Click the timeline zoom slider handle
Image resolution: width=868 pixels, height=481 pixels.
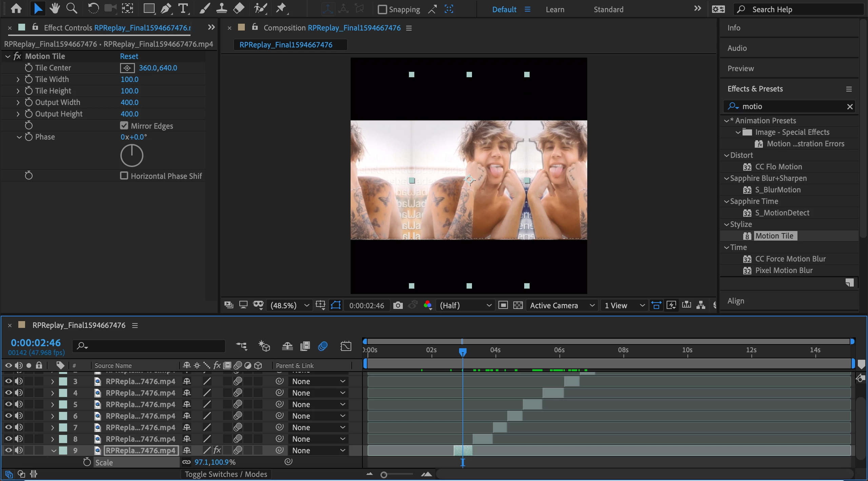click(x=384, y=475)
